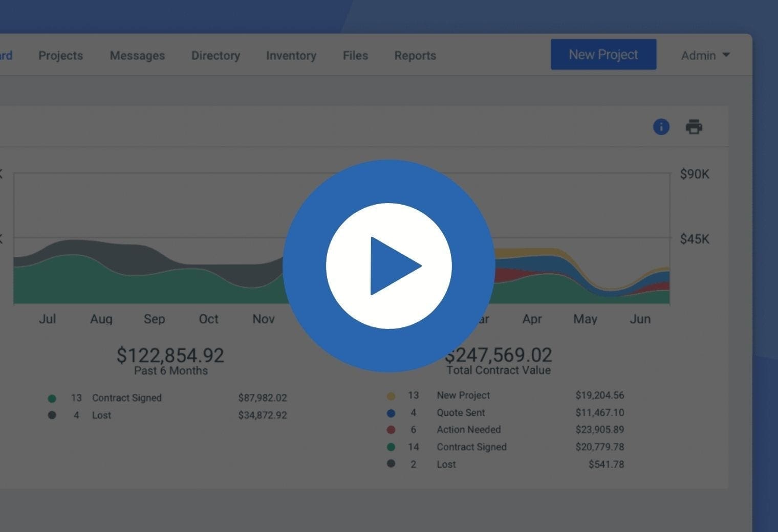The image size is (778, 532).
Task: Click the printer icon
Action: click(694, 126)
